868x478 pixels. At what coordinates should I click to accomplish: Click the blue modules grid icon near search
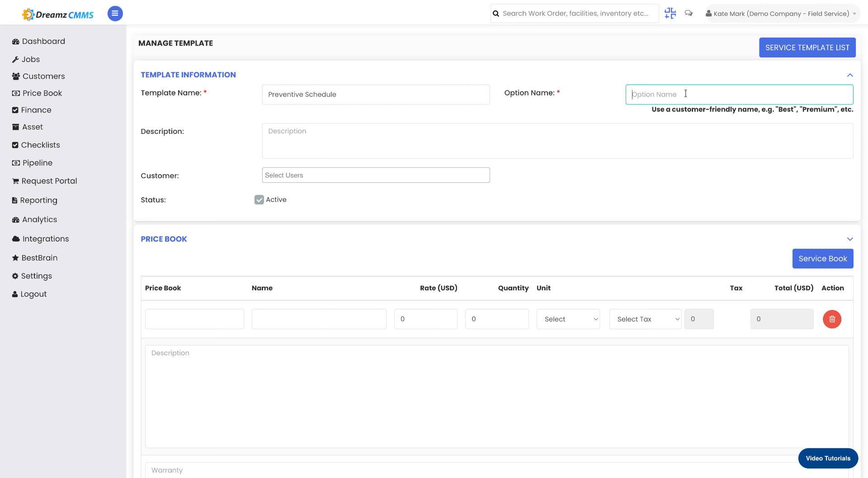[670, 13]
